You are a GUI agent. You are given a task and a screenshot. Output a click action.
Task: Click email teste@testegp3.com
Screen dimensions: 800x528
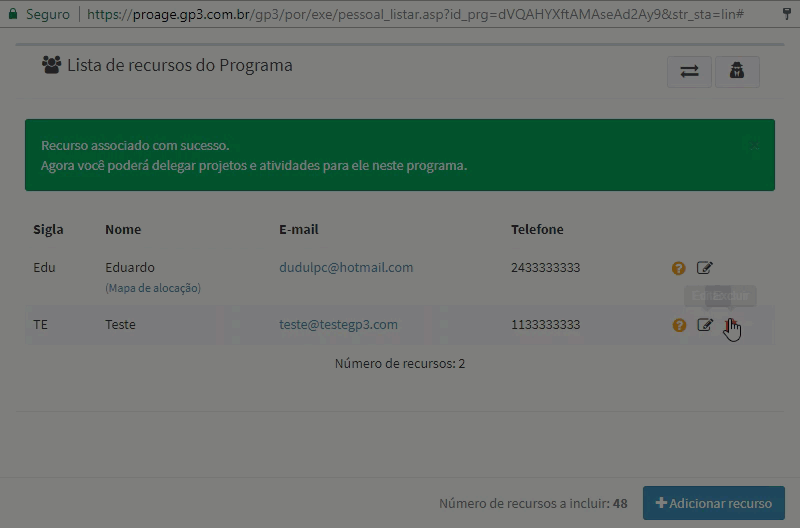[x=338, y=324]
